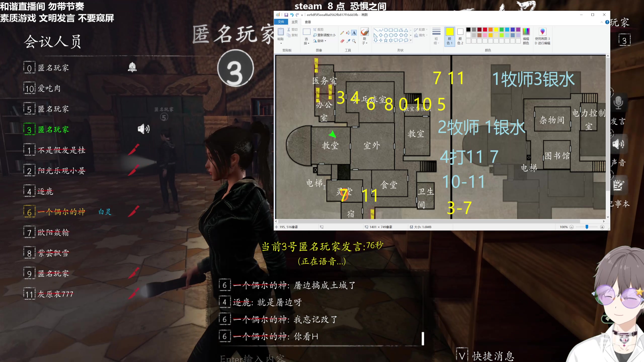Click the Redo arrow in Paint
Viewport: 644px width, 362px height.
297,15
